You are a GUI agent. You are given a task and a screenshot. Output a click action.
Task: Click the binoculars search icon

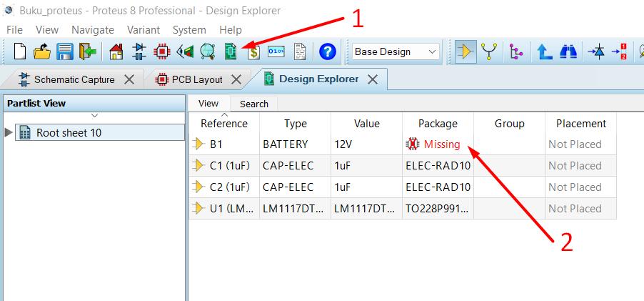click(x=568, y=51)
